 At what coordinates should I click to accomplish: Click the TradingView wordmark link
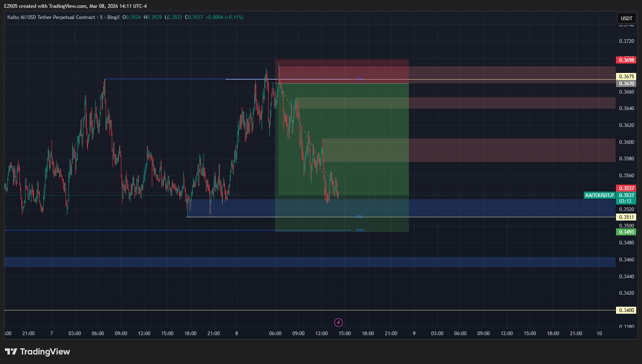[x=45, y=352]
